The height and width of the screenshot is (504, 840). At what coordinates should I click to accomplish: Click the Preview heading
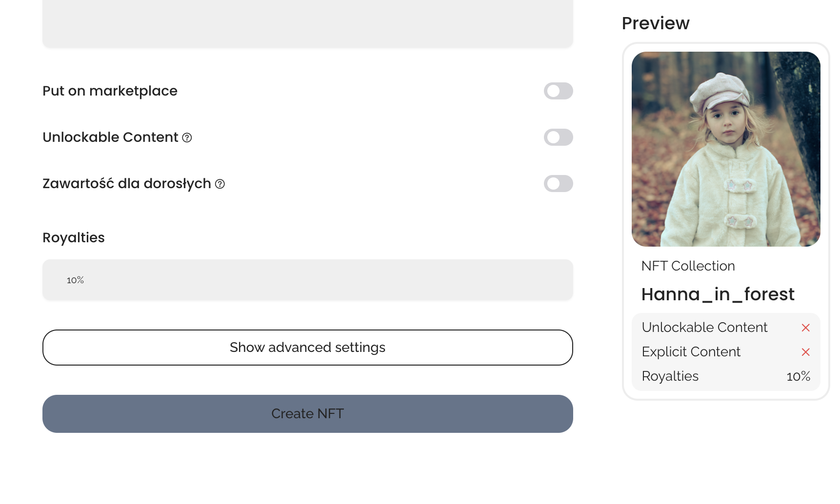tap(655, 23)
